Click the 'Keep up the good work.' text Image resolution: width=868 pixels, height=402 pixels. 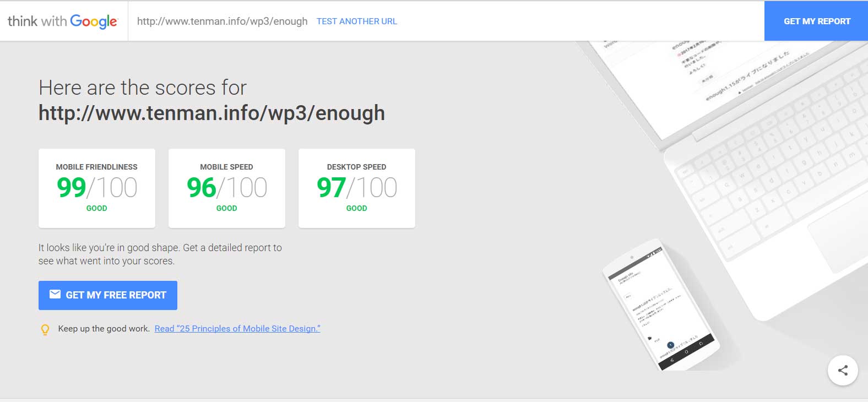[x=104, y=329]
